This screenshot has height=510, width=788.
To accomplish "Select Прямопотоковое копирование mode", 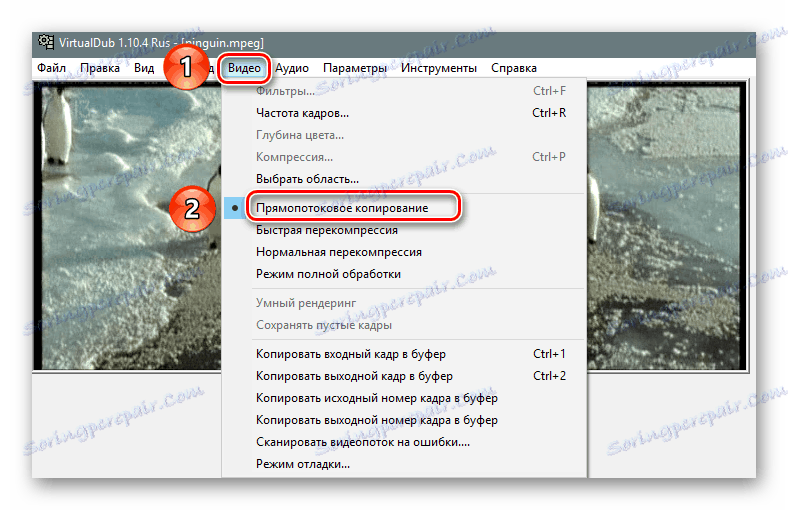I will [404, 208].
